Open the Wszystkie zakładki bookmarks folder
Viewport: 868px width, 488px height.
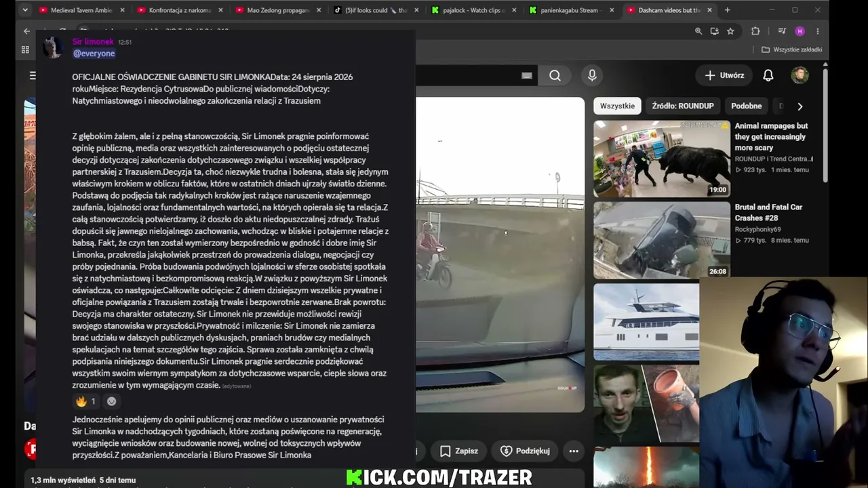point(791,49)
